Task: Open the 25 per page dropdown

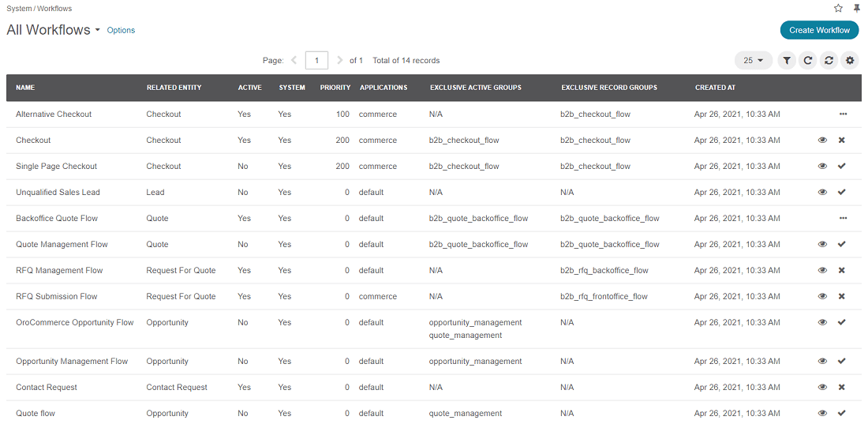Action: point(754,61)
